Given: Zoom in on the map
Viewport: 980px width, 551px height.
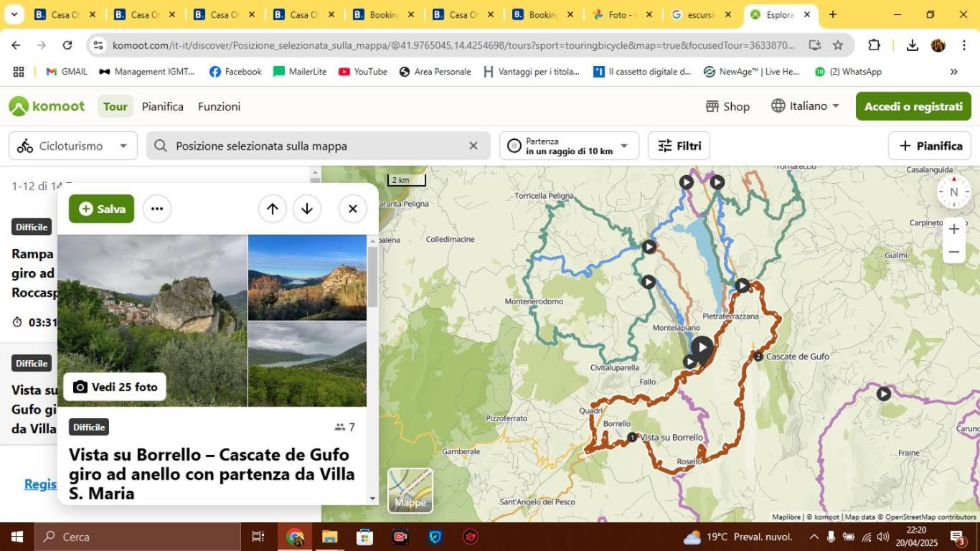Looking at the screenshot, I should (953, 229).
